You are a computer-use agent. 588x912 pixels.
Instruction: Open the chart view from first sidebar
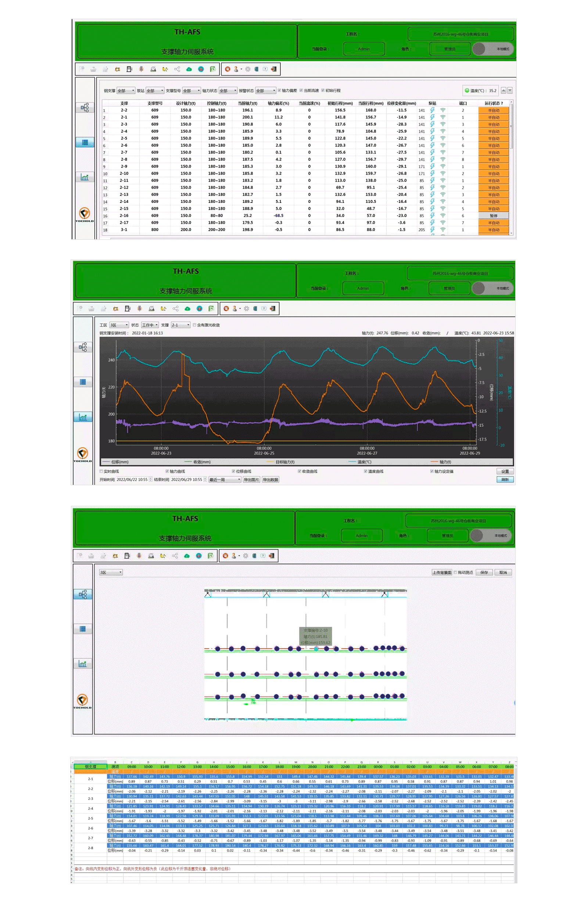[x=85, y=177]
